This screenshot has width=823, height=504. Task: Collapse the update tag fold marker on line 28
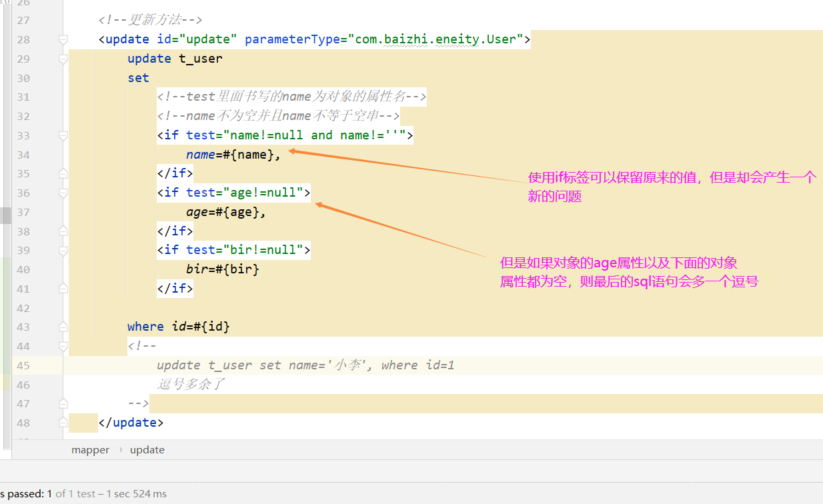[x=63, y=39]
